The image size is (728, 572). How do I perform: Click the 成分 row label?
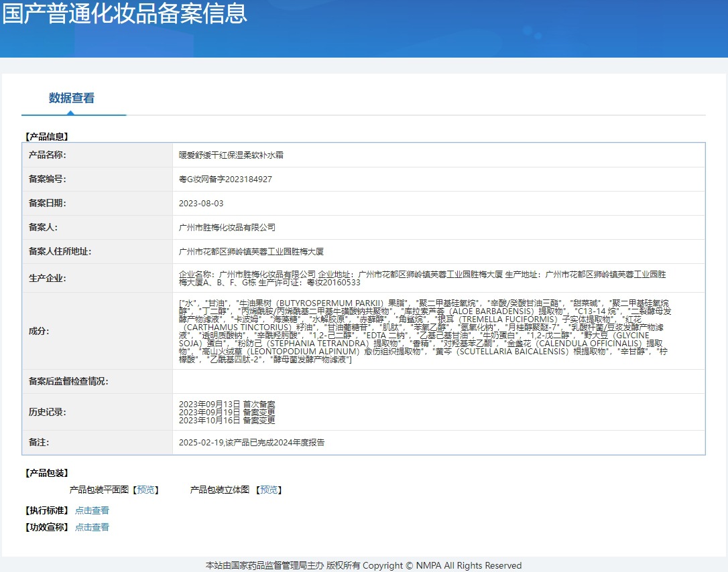tap(39, 331)
